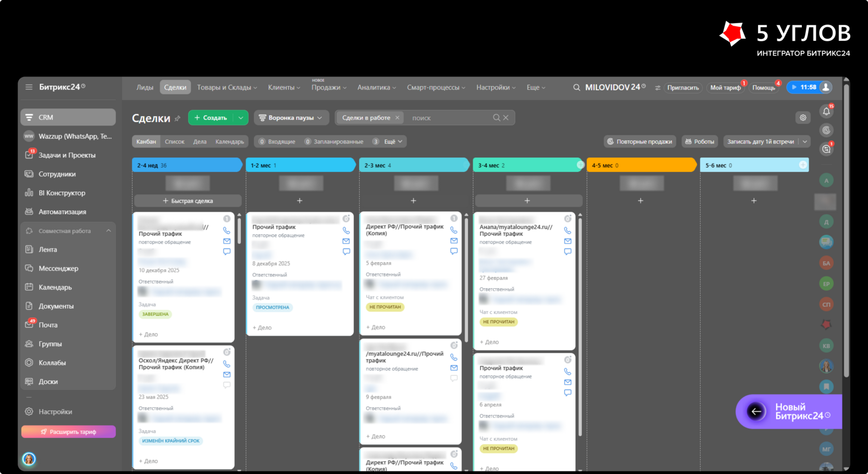Open the notifications bell icon
This screenshot has width=868, height=474.
pos(826,111)
